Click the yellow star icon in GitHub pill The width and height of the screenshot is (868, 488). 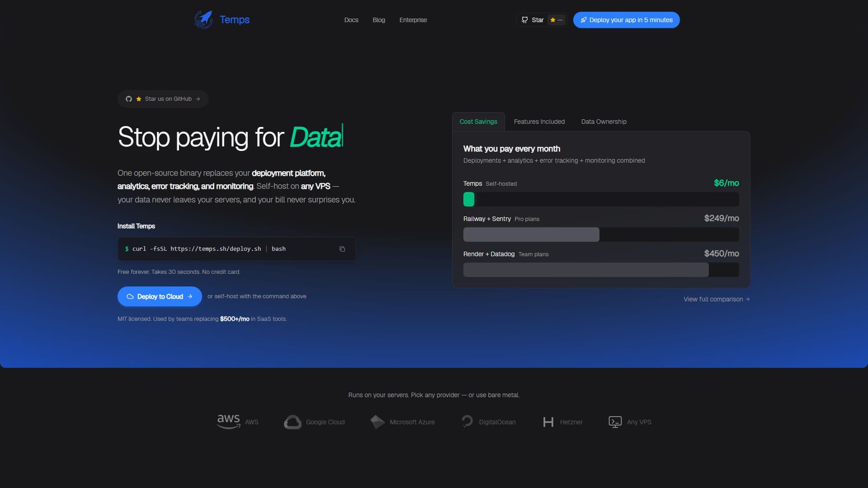click(139, 99)
